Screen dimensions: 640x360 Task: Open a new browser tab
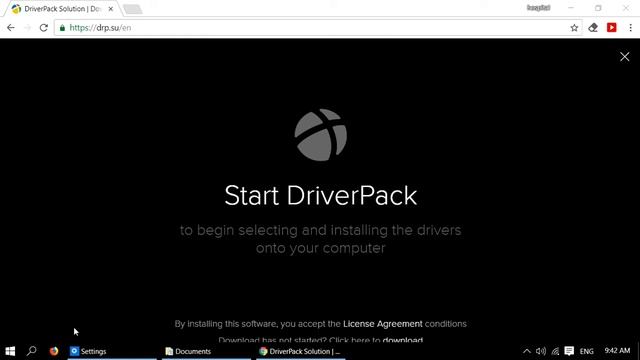click(x=132, y=9)
